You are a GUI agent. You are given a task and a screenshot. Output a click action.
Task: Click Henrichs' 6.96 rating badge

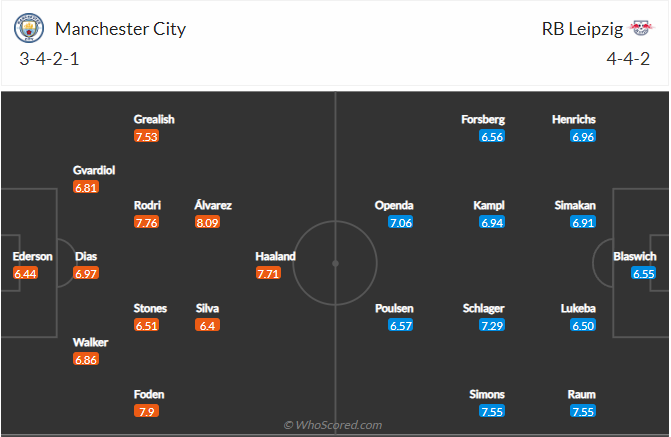[x=583, y=136]
